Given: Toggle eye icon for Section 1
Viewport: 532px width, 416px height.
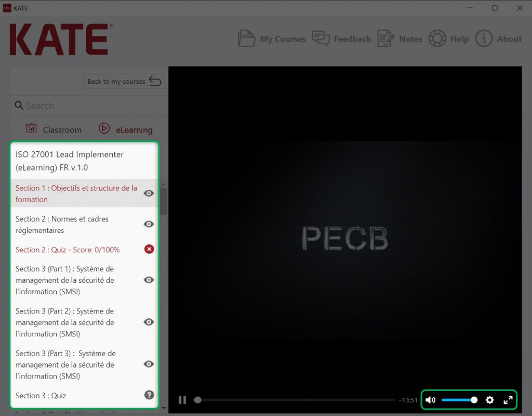Looking at the screenshot, I should point(149,193).
